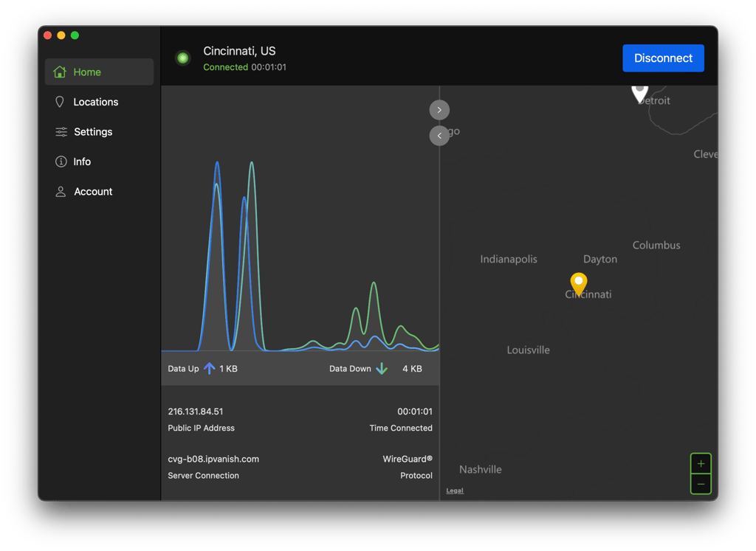Close the window with red button

[x=48, y=35]
